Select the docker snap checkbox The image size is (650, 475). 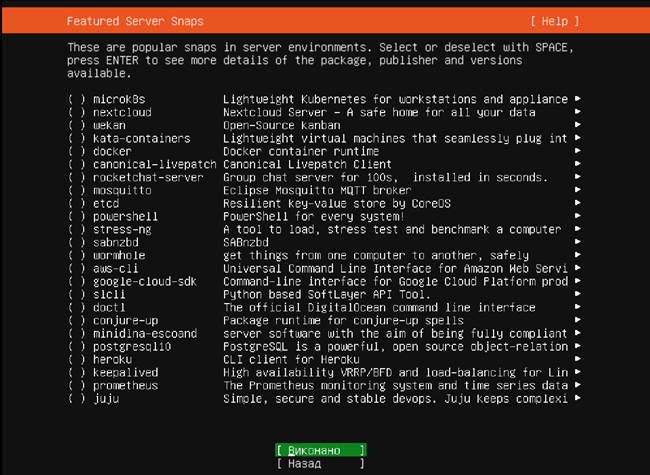77,151
